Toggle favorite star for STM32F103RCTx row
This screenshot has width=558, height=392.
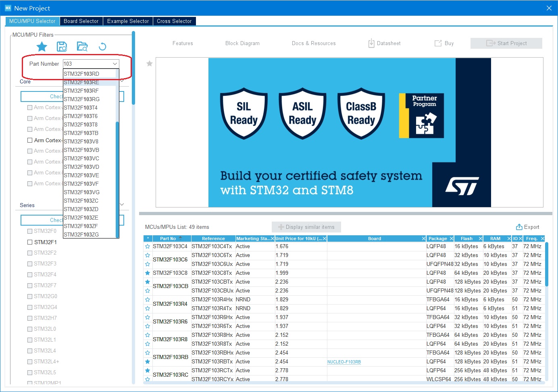click(148, 371)
